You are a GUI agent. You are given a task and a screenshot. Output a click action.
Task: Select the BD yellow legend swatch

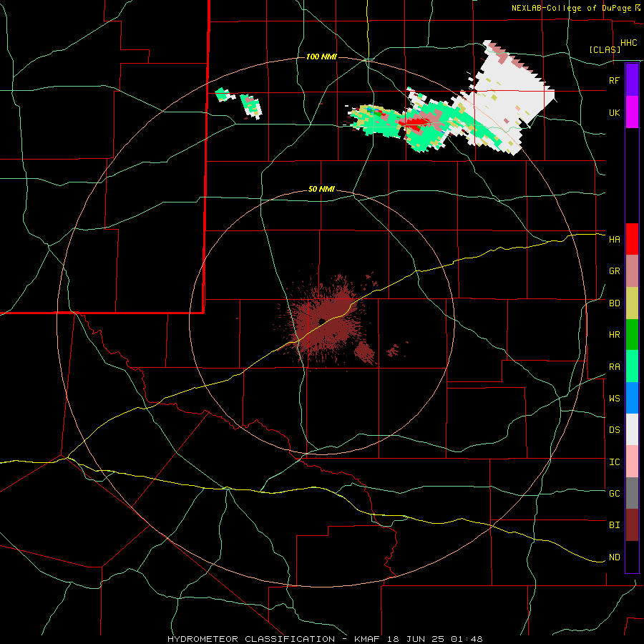pos(632,303)
